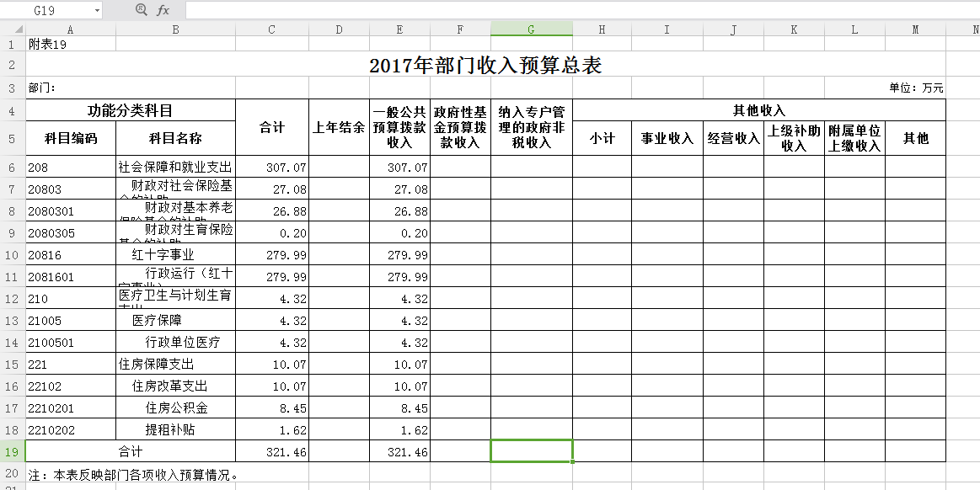Click 8.45 in column C
Screen dimensions: 980x490
(x=272, y=407)
